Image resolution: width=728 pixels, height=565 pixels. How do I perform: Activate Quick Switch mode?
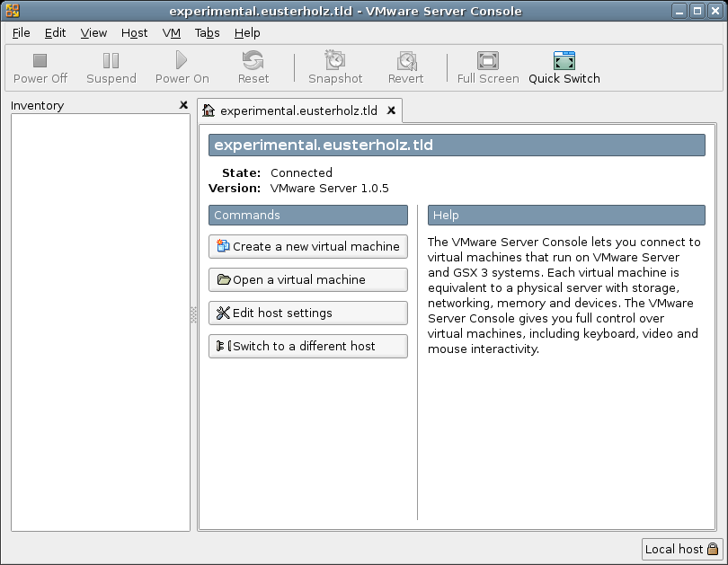click(564, 61)
